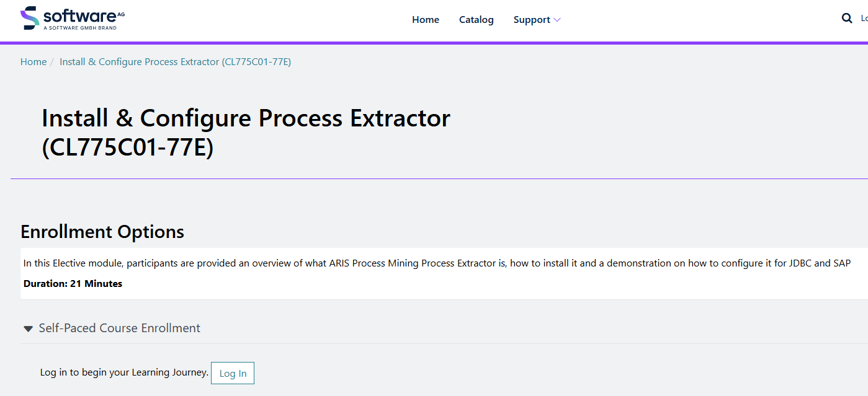Click the Enrollment Options heading
This screenshot has width=868, height=396.
pos(102,232)
